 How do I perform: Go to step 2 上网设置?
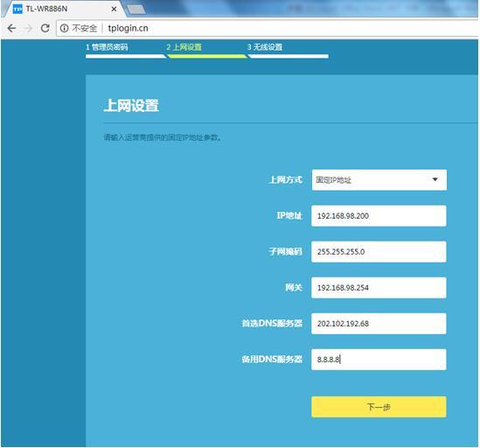(x=184, y=47)
